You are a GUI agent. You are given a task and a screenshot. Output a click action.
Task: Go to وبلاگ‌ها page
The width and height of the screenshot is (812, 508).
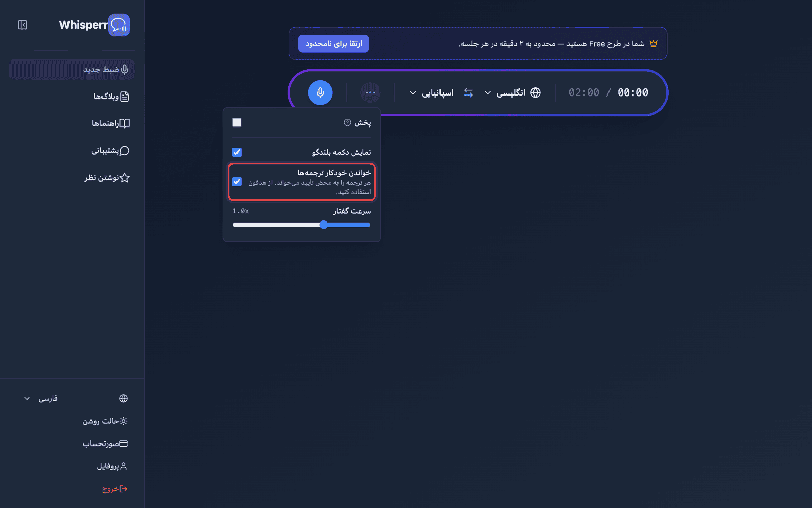tap(72, 97)
